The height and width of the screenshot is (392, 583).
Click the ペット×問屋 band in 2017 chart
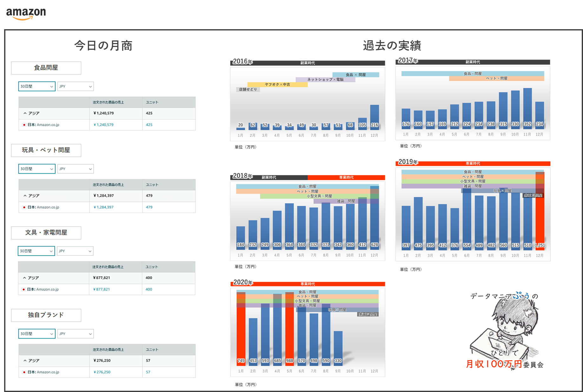(497, 78)
